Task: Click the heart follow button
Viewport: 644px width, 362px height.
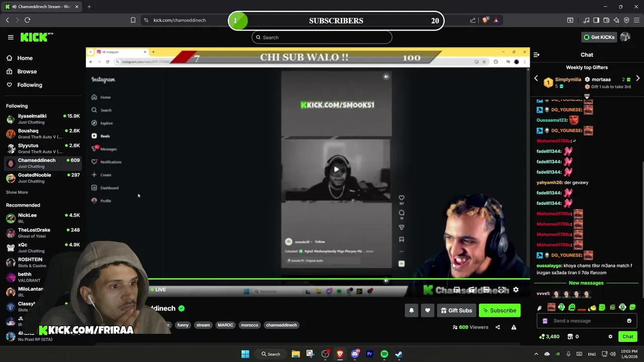Action: [427, 311]
